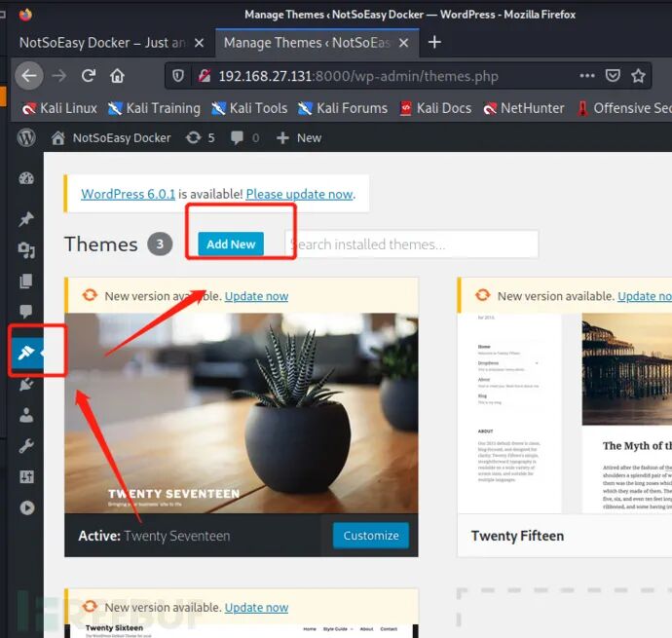Open the Kali Docs bookmark
672x638 pixels.
coord(435,108)
